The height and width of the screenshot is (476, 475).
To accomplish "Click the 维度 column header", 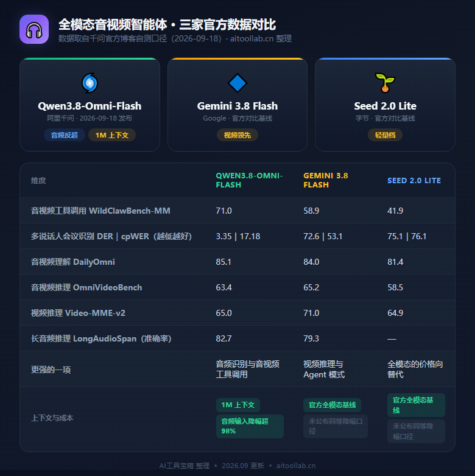I will coord(38,181).
